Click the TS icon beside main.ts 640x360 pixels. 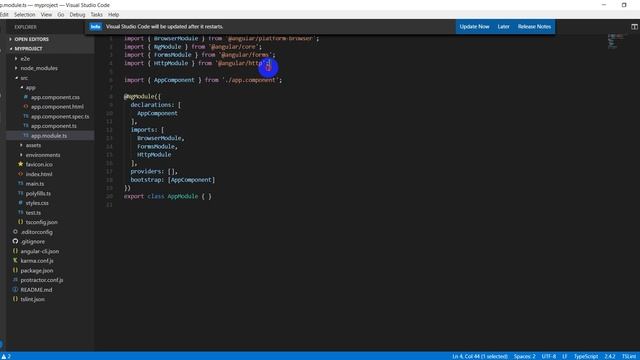(x=20, y=184)
